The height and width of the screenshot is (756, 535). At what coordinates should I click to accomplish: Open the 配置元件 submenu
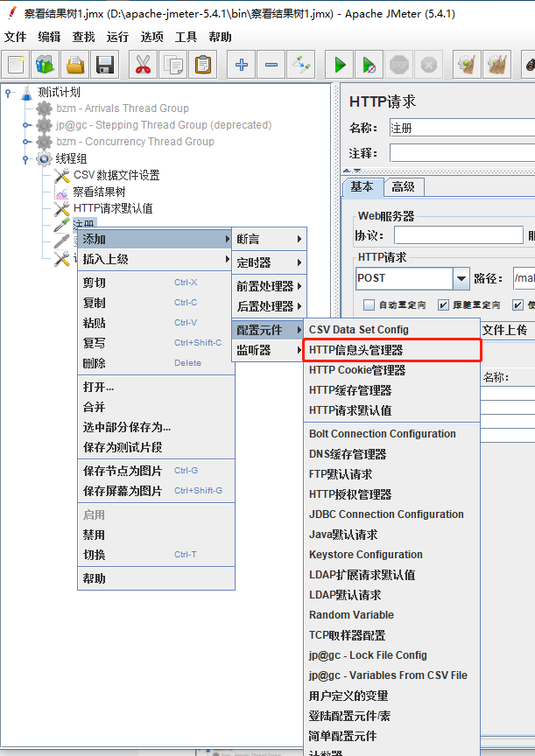(269, 330)
